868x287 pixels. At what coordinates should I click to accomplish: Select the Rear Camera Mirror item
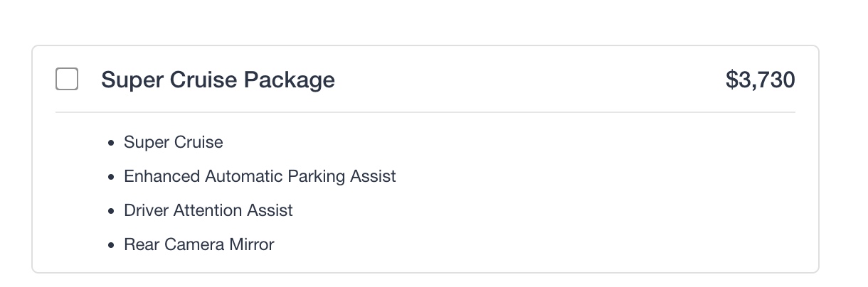[199, 244]
